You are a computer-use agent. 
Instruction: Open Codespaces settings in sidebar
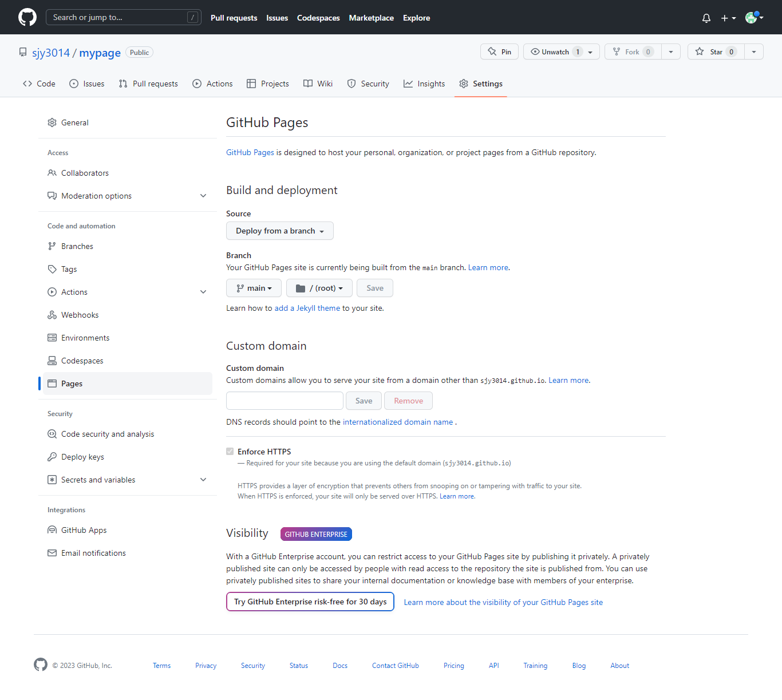point(128,361)
